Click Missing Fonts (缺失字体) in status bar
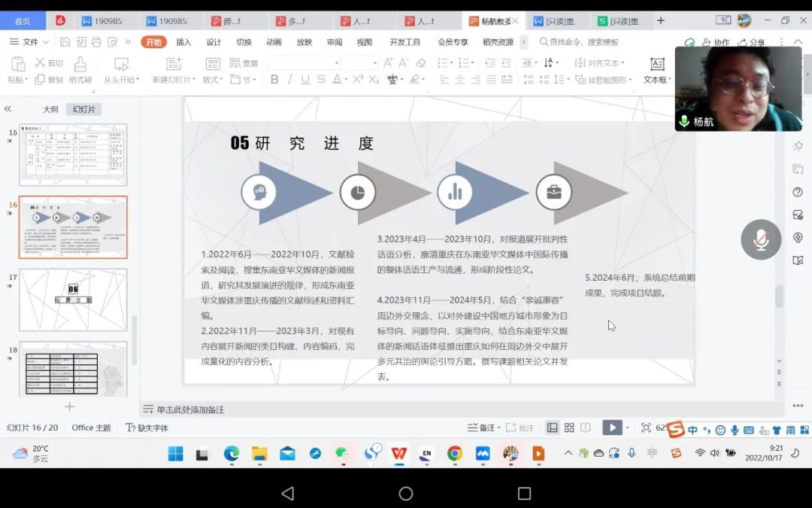Viewport: 812px width, 508px height. point(147,427)
